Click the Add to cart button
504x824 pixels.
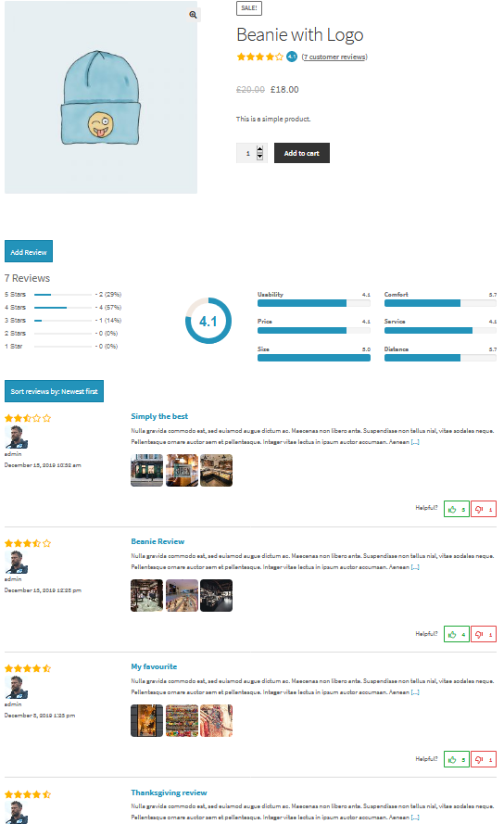302,153
